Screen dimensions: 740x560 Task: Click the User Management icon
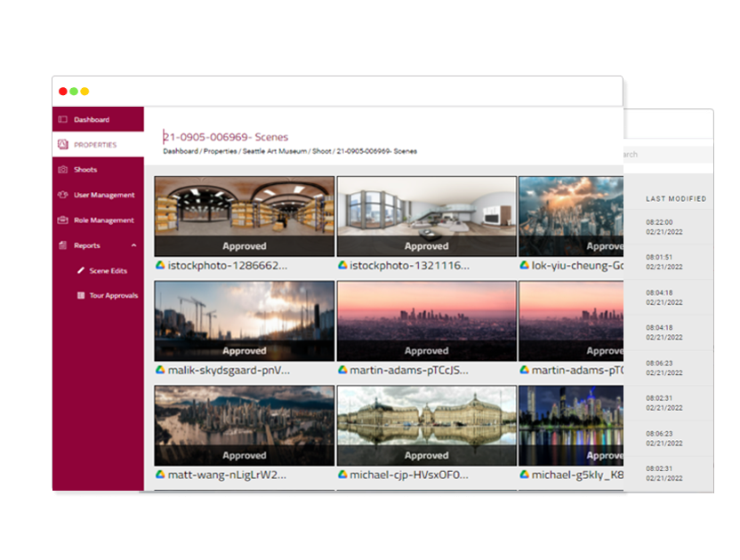(x=62, y=195)
